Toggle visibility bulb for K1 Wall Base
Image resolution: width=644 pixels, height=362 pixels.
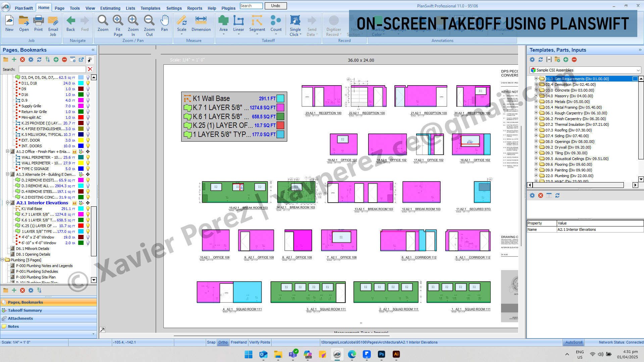coord(88,209)
